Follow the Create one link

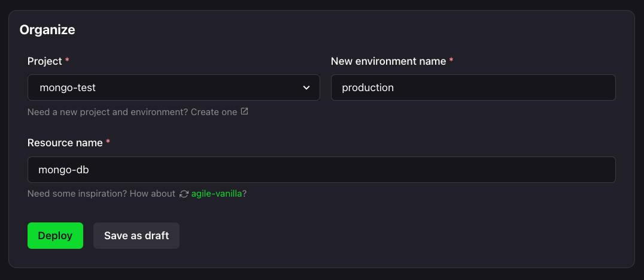(214, 112)
